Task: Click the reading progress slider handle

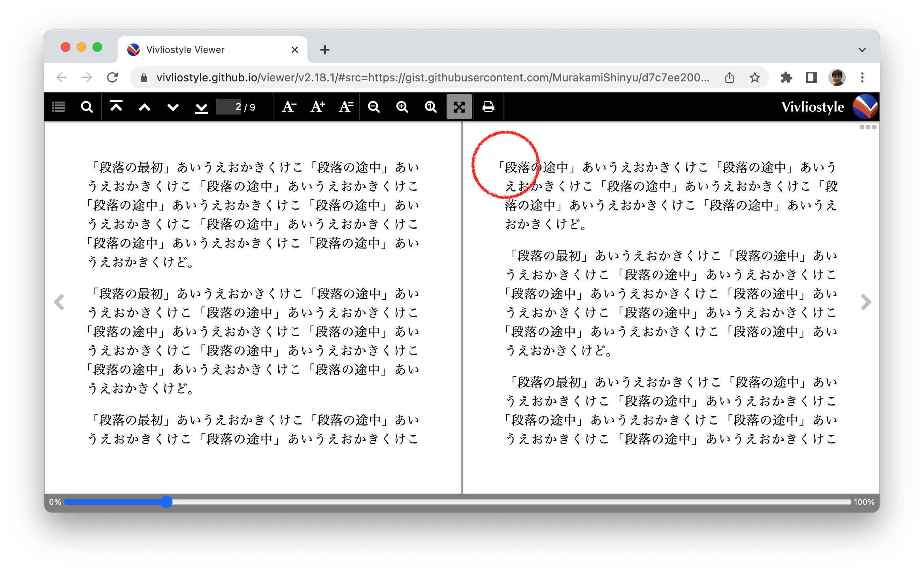Action: click(166, 502)
